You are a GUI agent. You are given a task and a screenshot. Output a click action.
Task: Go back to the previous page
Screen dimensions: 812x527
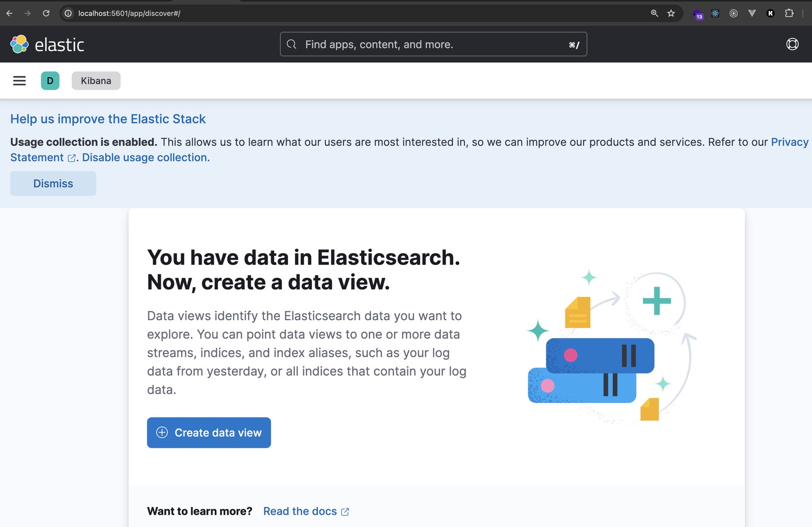(x=9, y=13)
